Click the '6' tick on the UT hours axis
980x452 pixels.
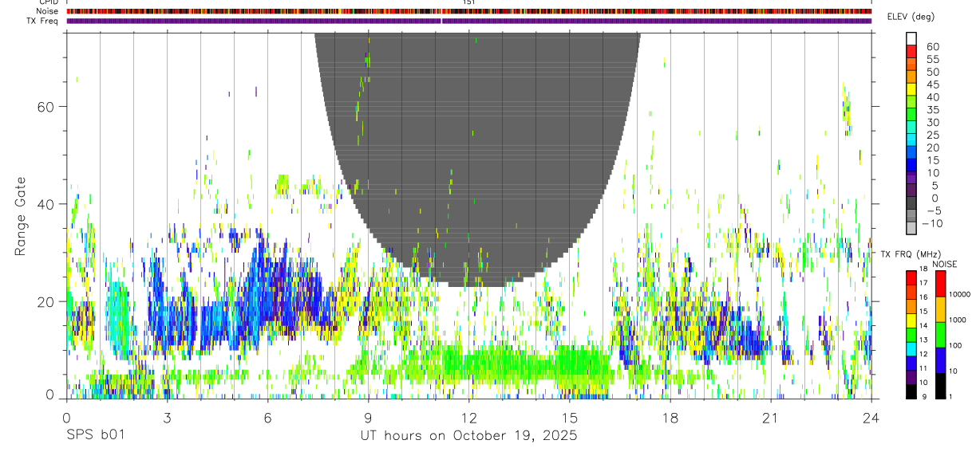[x=267, y=418]
